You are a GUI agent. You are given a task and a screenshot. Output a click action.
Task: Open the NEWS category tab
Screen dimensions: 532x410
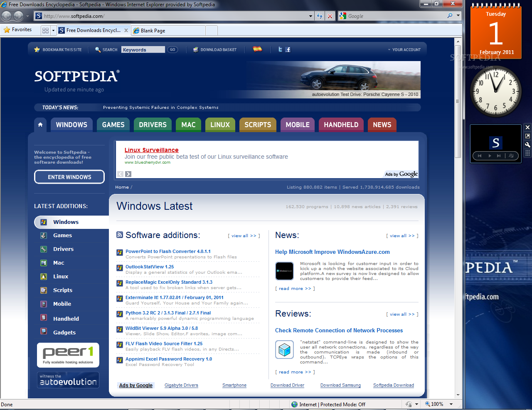point(382,125)
